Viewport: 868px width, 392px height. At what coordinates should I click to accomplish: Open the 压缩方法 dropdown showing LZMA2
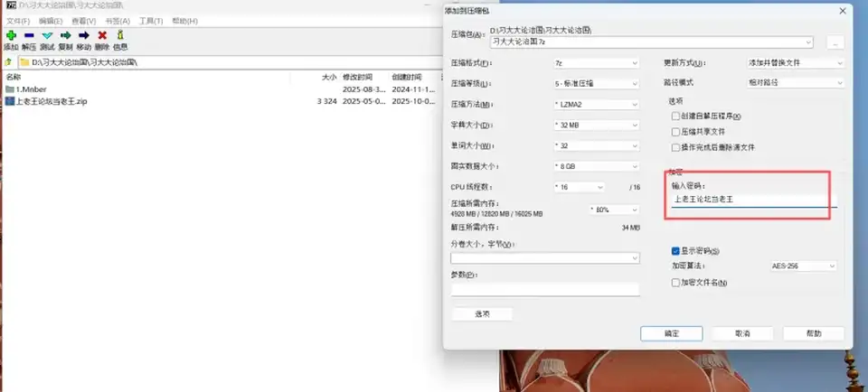click(x=596, y=105)
